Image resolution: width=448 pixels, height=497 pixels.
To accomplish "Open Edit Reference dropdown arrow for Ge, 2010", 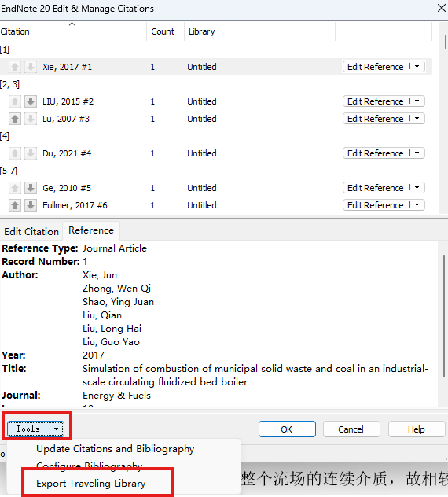I will [x=417, y=188].
